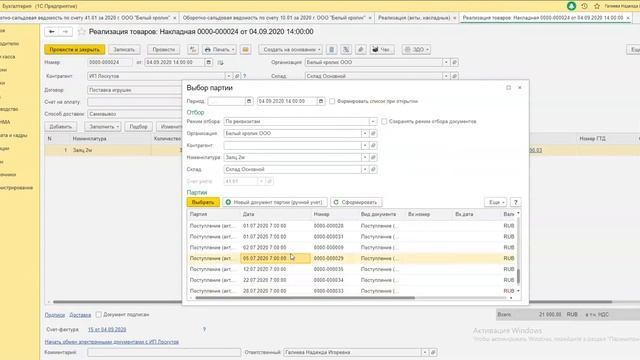This screenshot has width=640, height=360.
Task: Open the Организация link icon in main form
Action: click(x=454, y=62)
